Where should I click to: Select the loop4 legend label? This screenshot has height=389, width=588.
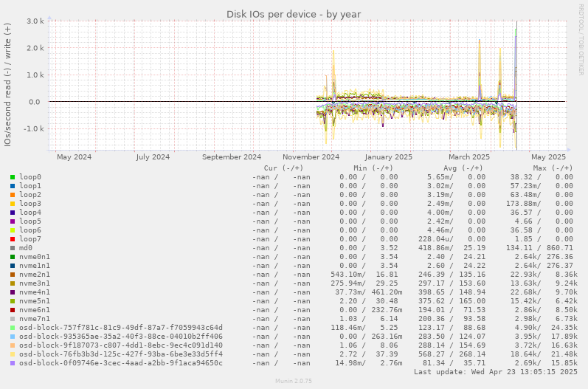(30, 213)
